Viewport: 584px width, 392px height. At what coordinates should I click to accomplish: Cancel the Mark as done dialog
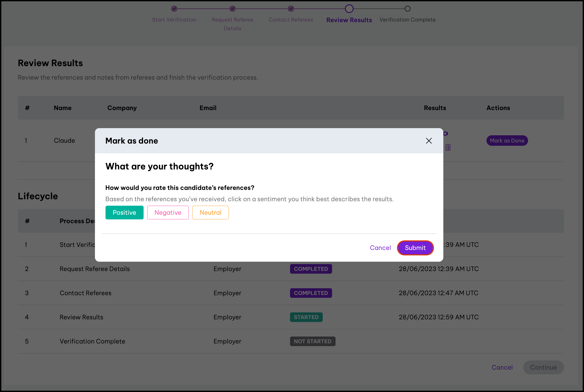(380, 248)
